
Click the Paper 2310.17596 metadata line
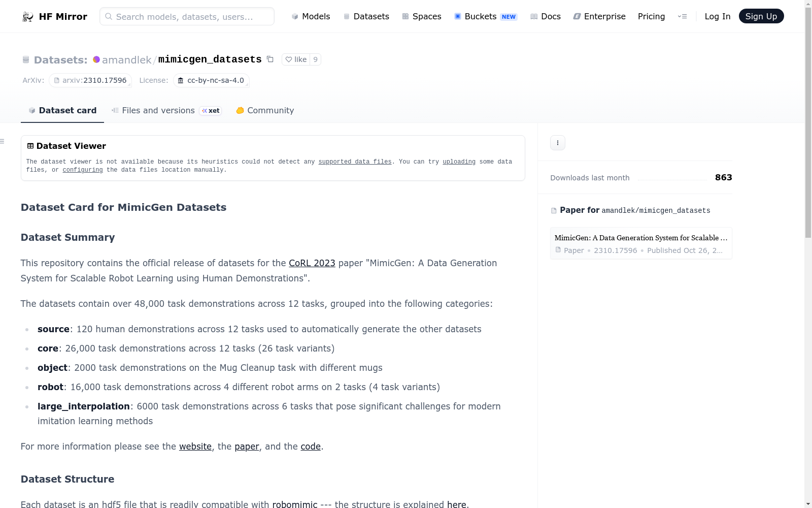pos(638,250)
